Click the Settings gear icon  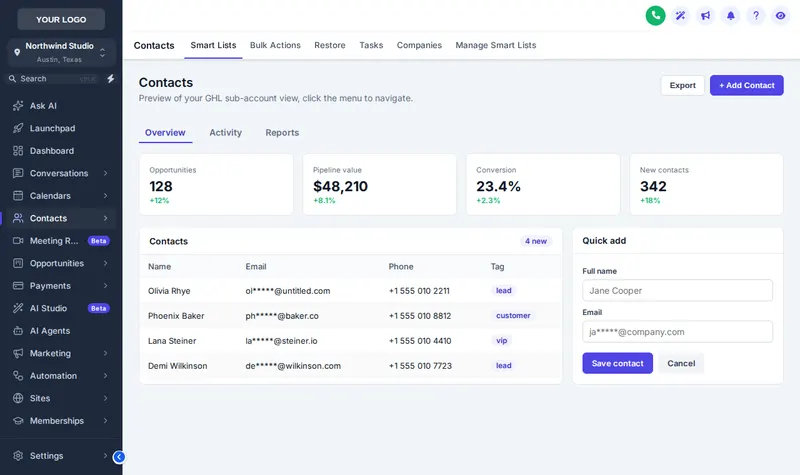tap(18, 456)
